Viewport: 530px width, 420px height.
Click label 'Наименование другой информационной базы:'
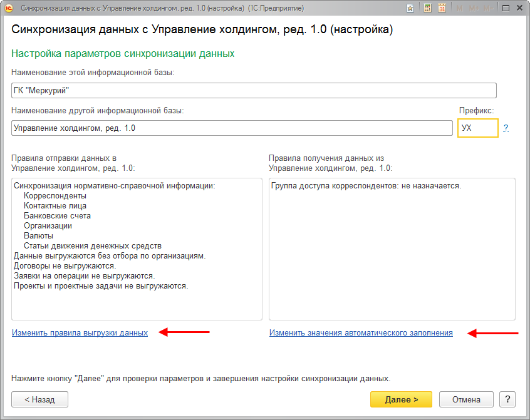coord(98,111)
